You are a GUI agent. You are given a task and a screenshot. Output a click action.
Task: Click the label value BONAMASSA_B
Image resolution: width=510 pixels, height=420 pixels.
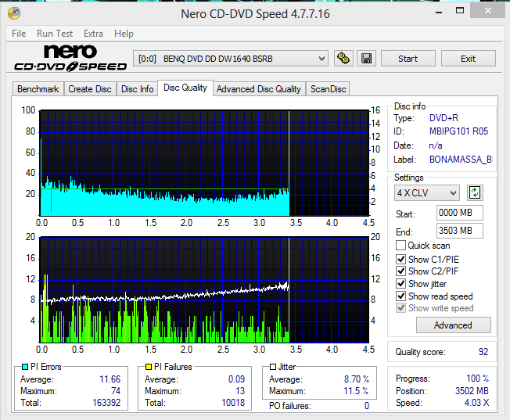460,160
